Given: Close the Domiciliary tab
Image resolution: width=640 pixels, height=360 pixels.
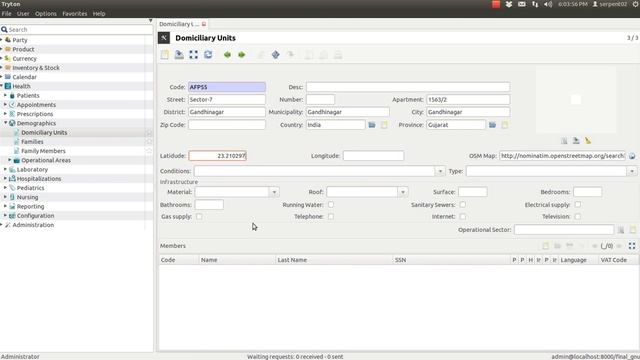Looking at the screenshot, I should (x=204, y=24).
